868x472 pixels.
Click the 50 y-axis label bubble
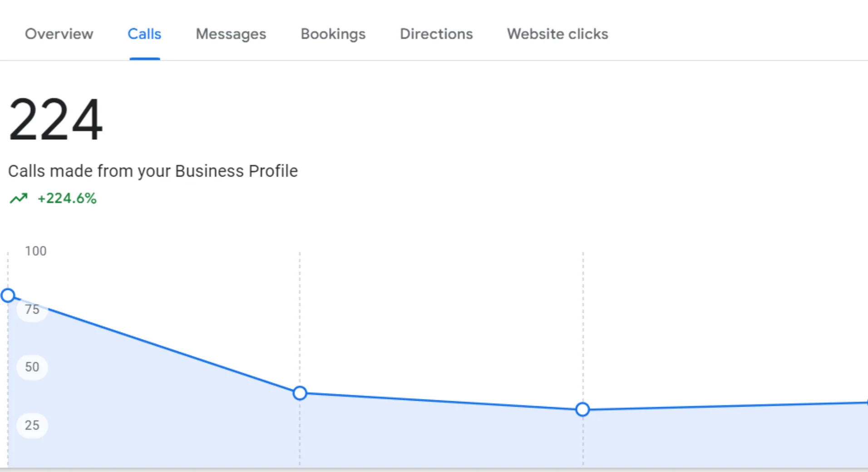coord(32,367)
